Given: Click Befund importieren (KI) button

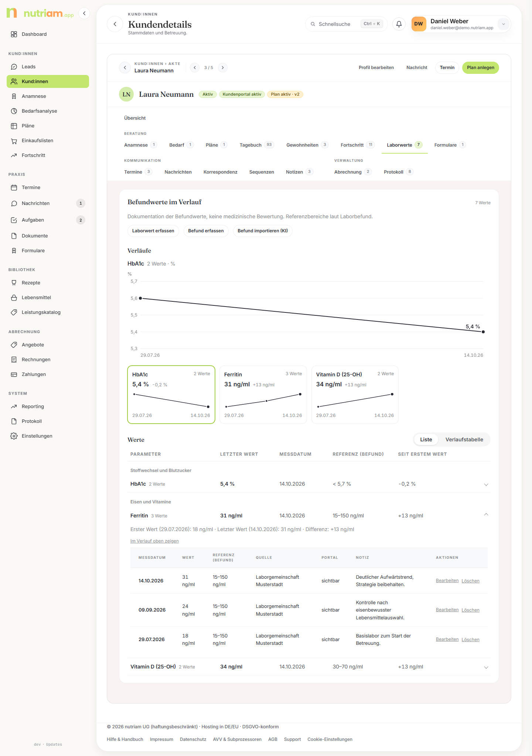Looking at the screenshot, I should click(263, 231).
